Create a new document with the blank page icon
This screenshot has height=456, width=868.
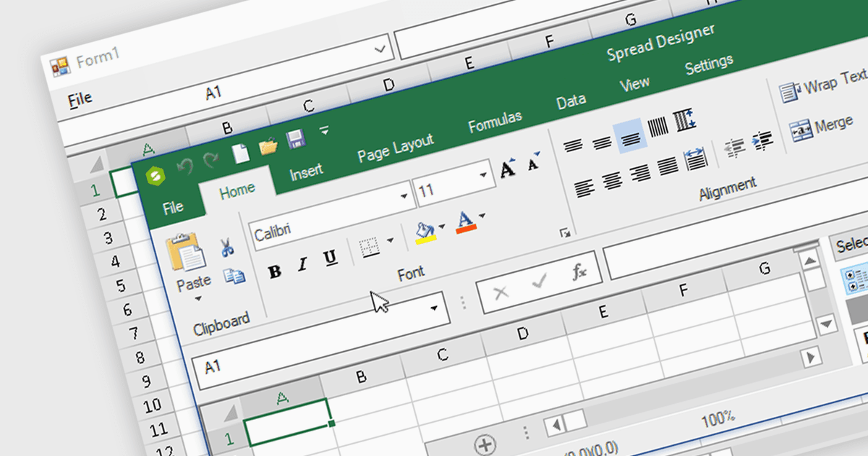[x=239, y=153]
